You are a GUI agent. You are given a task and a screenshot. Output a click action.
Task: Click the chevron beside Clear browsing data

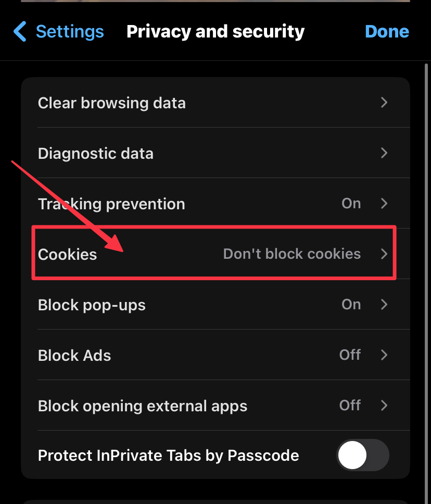click(x=384, y=103)
